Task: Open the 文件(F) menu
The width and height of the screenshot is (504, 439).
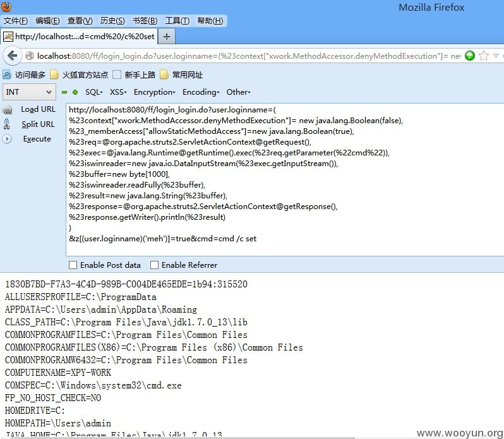Action: coord(15,21)
